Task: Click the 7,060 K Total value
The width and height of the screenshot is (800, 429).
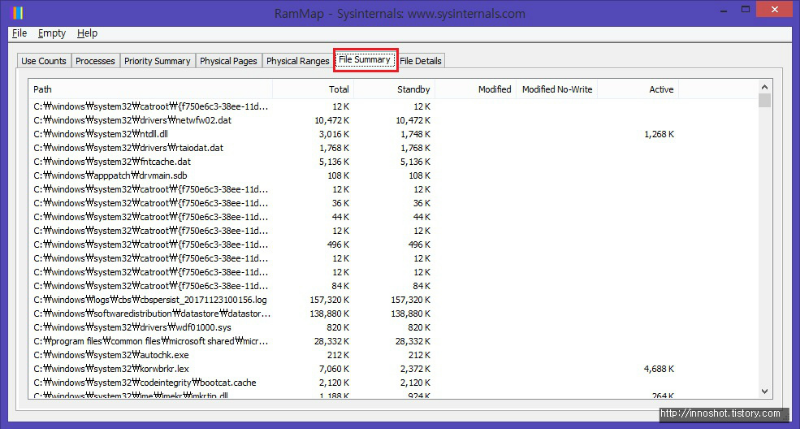Action: (x=334, y=369)
